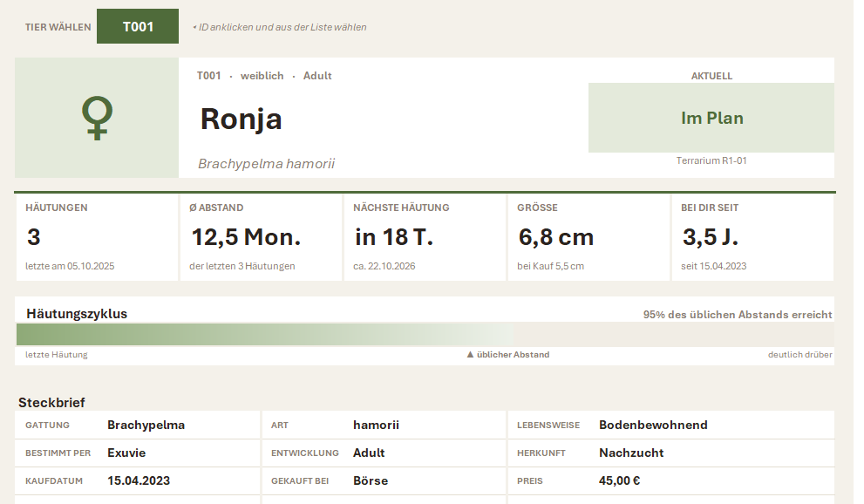This screenshot has width=864, height=504.
Task: Select the 'BEI DIR SEIT' card header
Action: tap(709, 208)
